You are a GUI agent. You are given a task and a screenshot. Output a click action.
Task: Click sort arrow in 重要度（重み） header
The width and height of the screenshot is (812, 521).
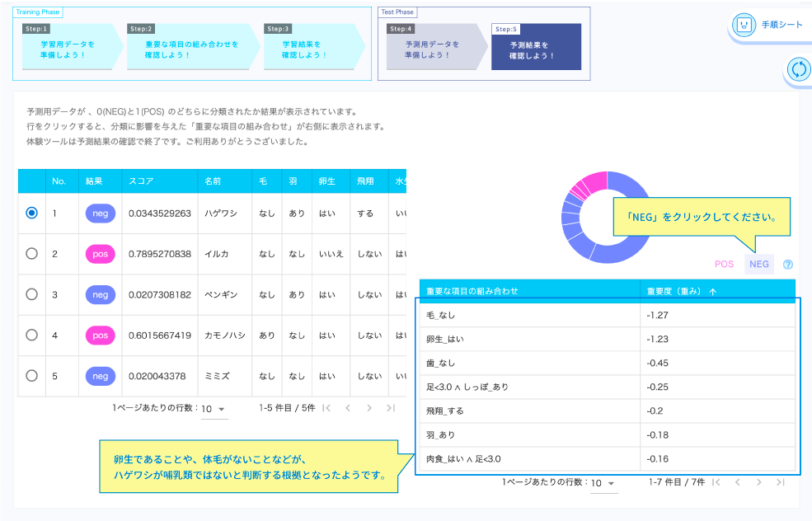pos(713,292)
